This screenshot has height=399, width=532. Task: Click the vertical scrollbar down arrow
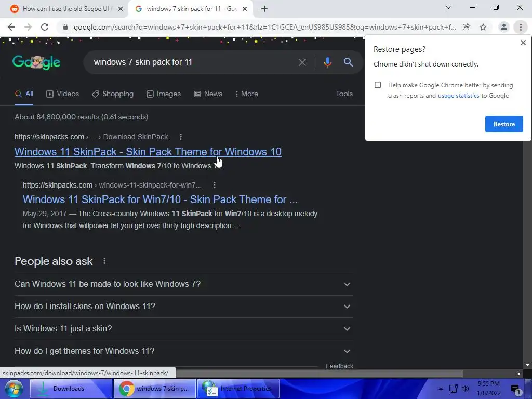(x=527, y=365)
